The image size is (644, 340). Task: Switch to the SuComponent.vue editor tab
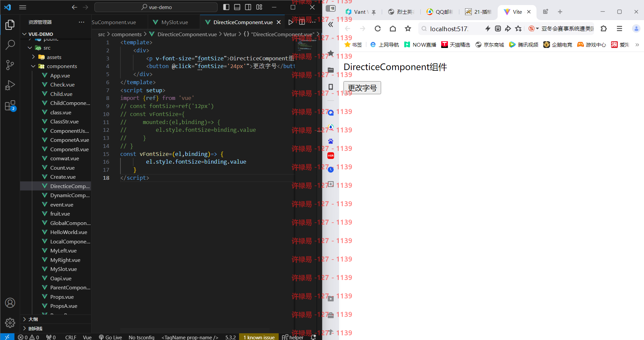(x=114, y=22)
